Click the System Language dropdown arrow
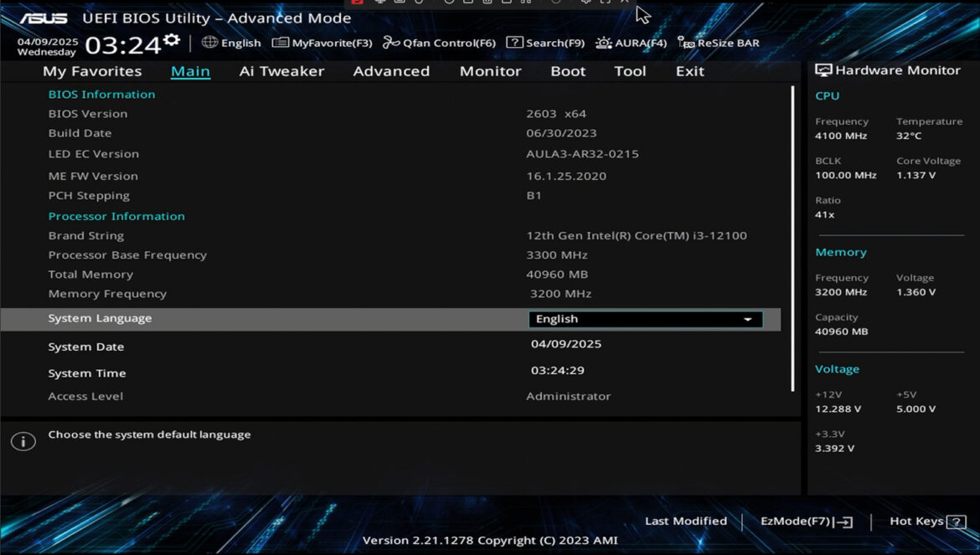Screen dimensions: 980x555 (x=747, y=320)
